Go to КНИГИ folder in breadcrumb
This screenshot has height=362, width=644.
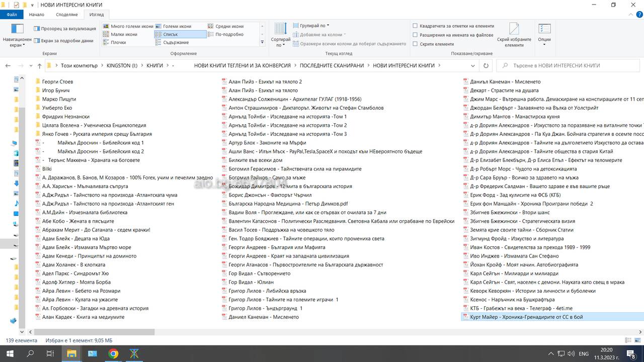click(155, 65)
